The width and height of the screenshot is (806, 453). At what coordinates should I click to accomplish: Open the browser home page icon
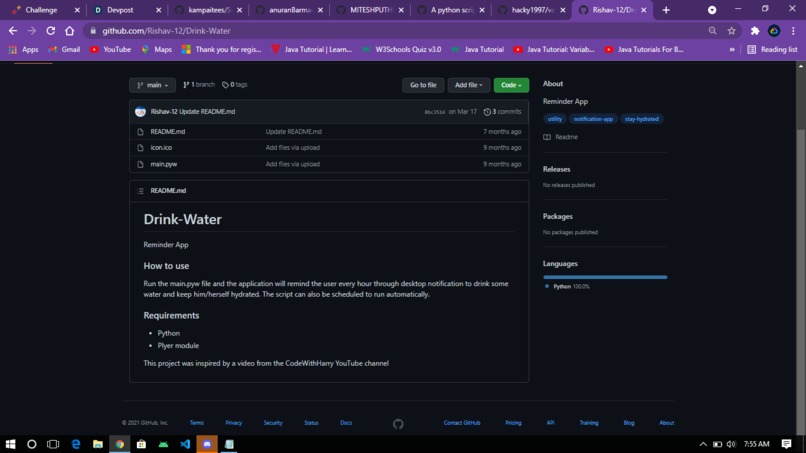coord(69,31)
